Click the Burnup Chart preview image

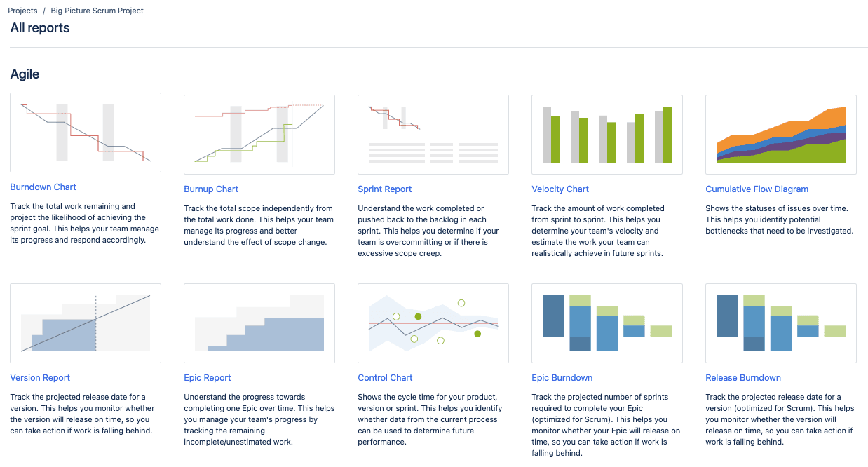(259, 134)
